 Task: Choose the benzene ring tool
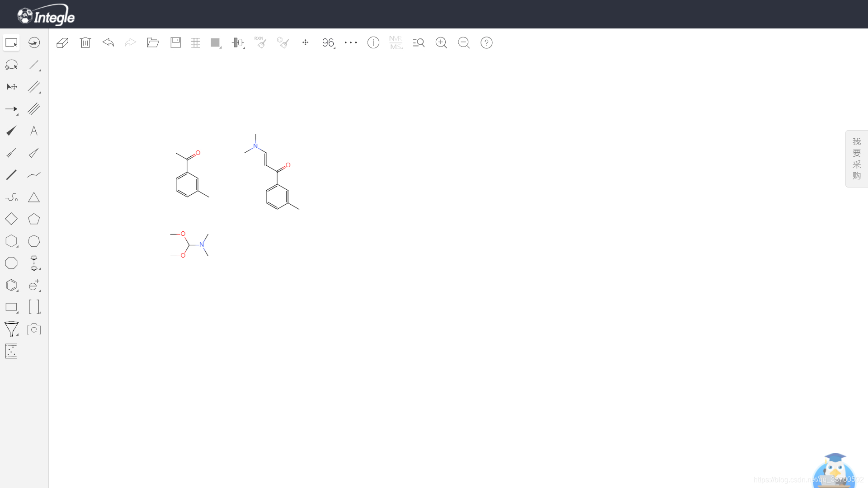pyautogui.click(x=11, y=285)
